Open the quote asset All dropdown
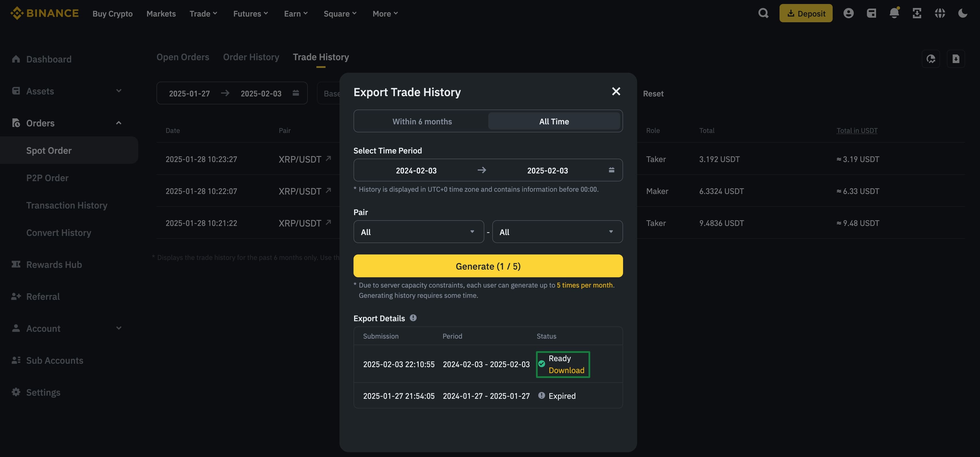980x457 pixels. 557,232
